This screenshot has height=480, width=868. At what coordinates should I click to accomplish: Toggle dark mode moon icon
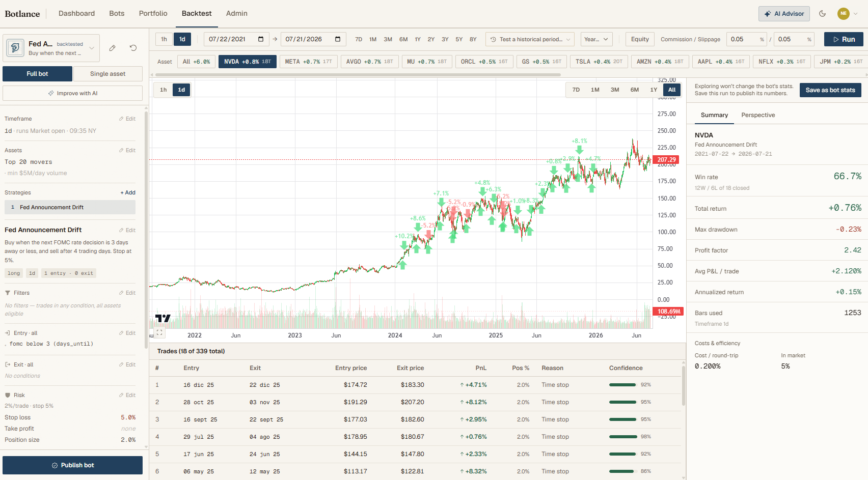click(x=822, y=14)
